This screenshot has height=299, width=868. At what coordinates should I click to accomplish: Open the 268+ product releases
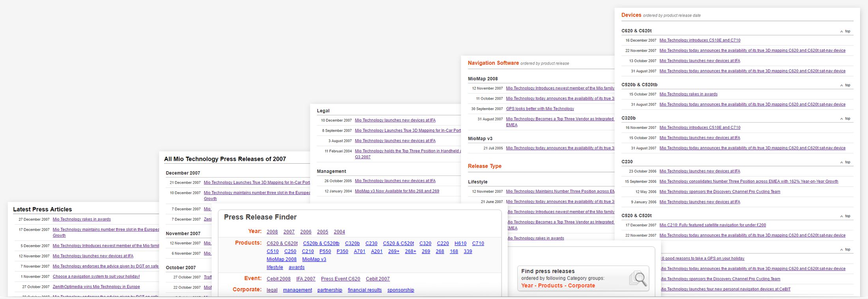[x=410, y=251]
